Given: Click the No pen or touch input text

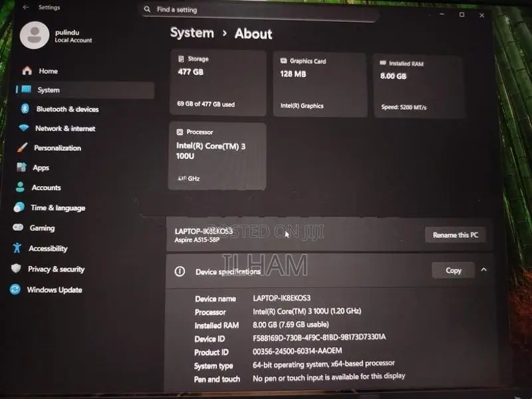Looking at the screenshot, I should point(329,377).
